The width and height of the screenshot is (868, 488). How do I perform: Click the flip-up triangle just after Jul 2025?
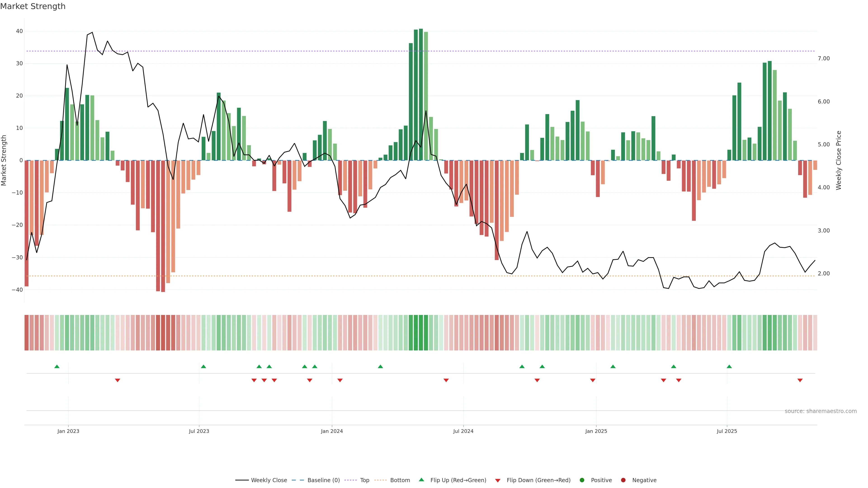click(729, 366)
